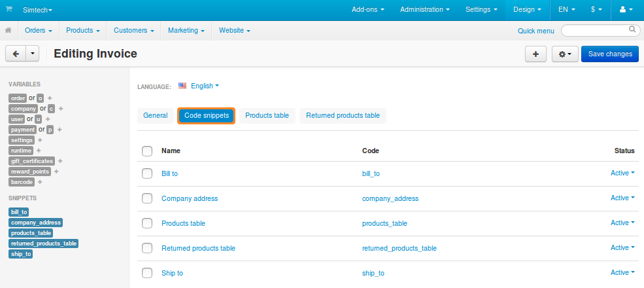Image resolution: width=644 pixels, height=288 pixels.
Task: Expand the settings variable plus icon
Action: (41, 140)
